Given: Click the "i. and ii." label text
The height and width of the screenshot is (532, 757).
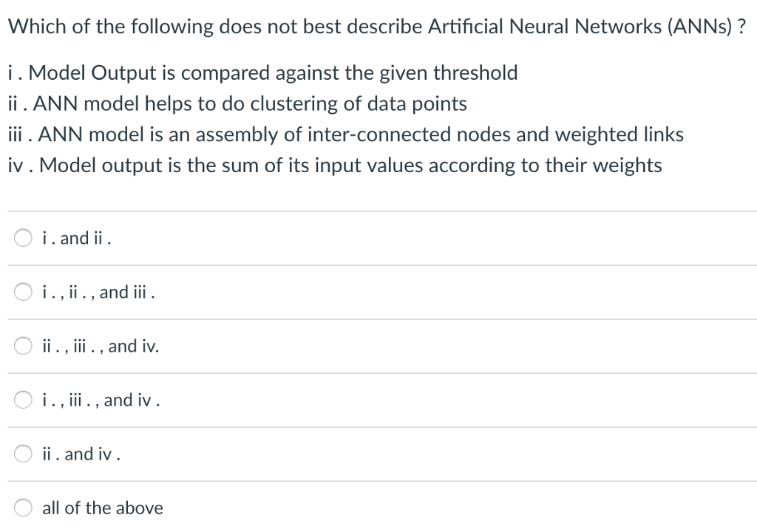Looking at the screenshot, I should [75, 238].
